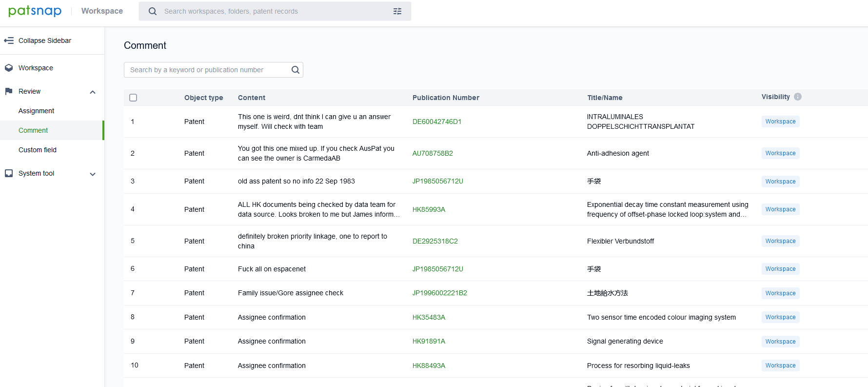This screenshot has height=387, width=868.
Task: Select the Comment sidebar item
Action: pyautogui.click(x=33, y=130)
